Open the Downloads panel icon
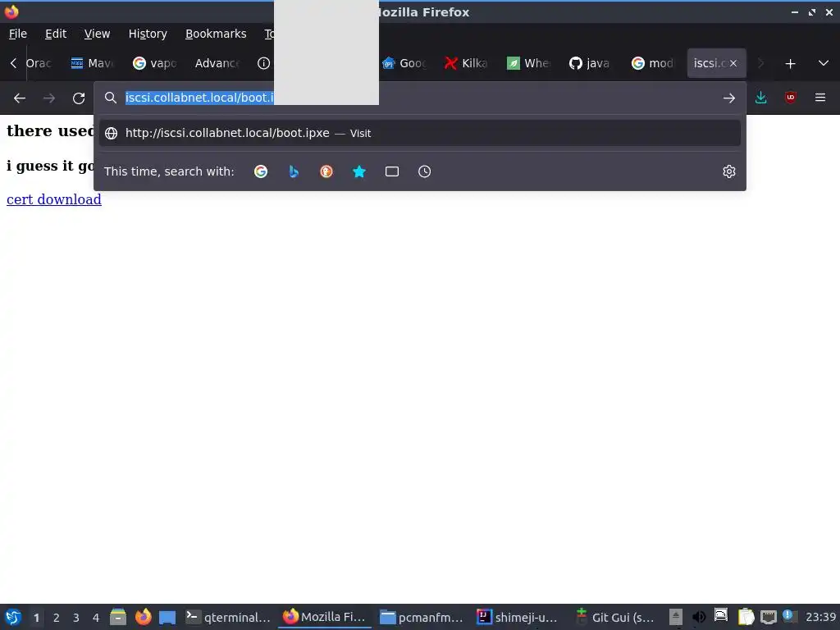 [760, 98]
